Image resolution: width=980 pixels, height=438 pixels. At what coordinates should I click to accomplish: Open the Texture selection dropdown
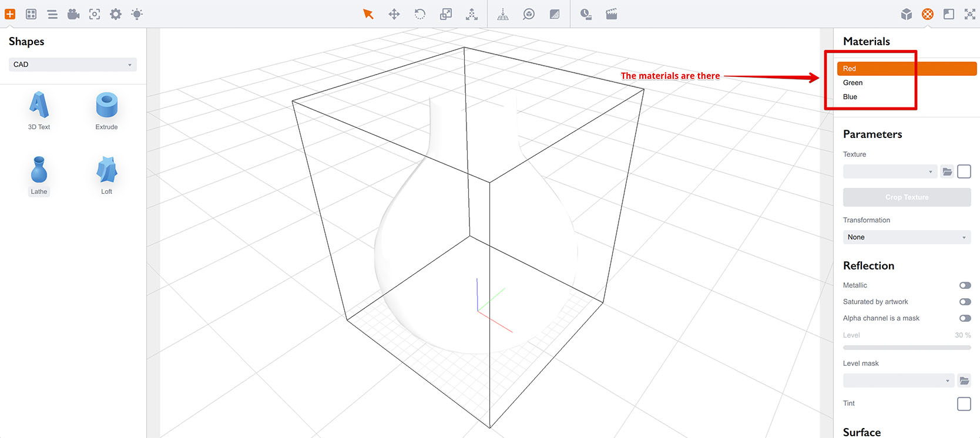(890, 171)
